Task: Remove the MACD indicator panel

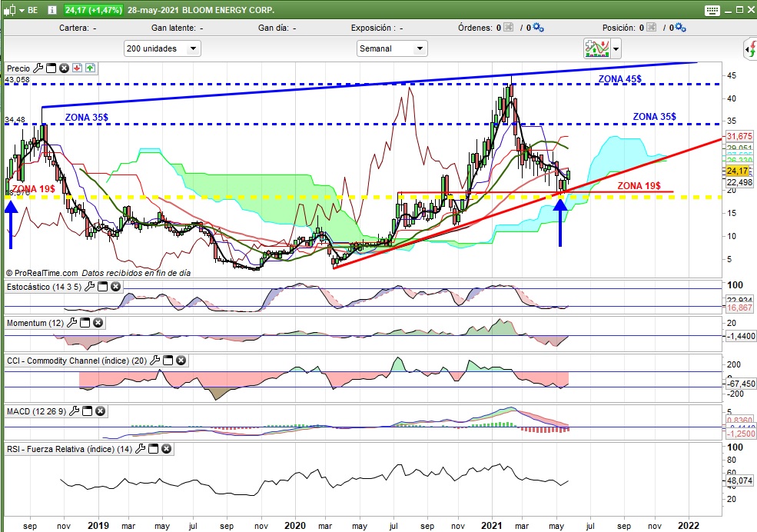Action: pos(100,411)
